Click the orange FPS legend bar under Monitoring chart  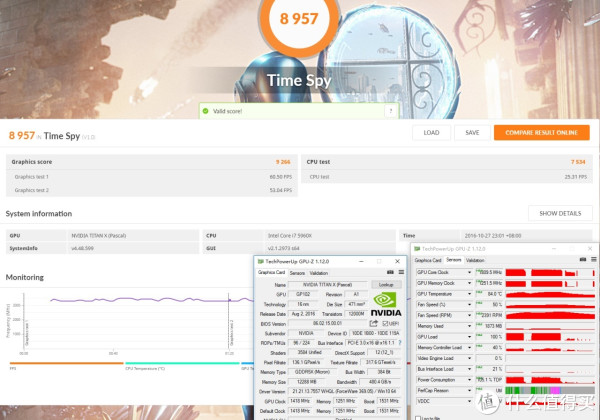click(67, 363)
